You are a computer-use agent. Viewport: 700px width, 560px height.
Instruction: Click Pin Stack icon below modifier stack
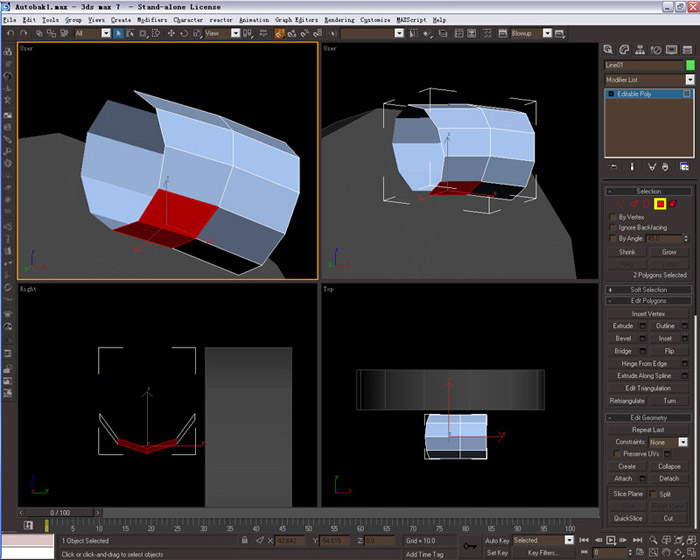[x=614, y=167]
